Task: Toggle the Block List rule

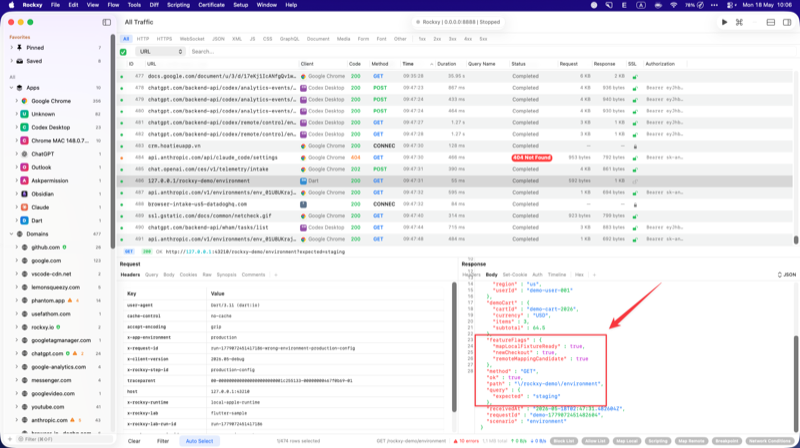Action: (563, 441)
